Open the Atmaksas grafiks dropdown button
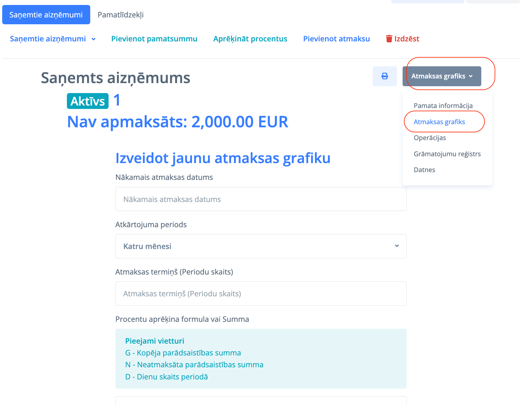This screenshot has height=404, width=532. tap(441, 76)
